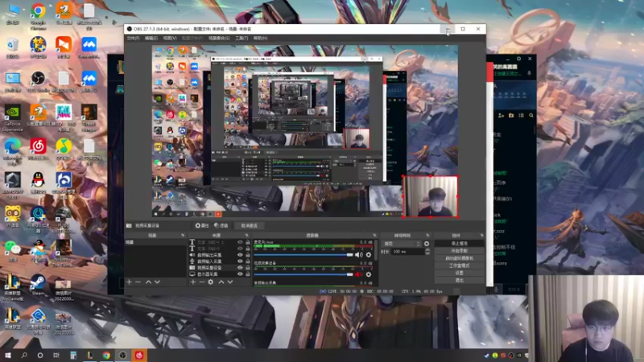Remove selected source with the minus icon
The height and width of the screenshot is (362, 644).
coord(202,282)
